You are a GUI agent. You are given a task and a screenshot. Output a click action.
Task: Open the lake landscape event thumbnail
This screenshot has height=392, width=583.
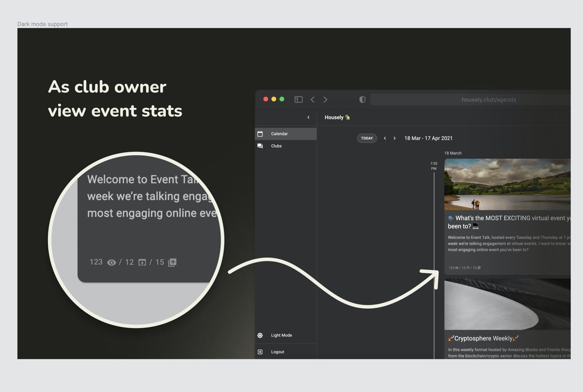[x=507, y=184]
